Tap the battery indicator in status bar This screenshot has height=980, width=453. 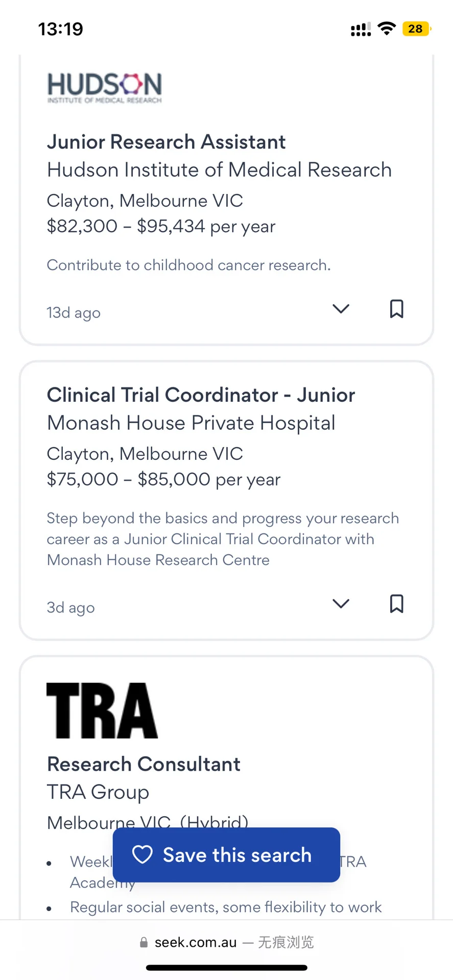pyautogui.click(x=417, y=29)
